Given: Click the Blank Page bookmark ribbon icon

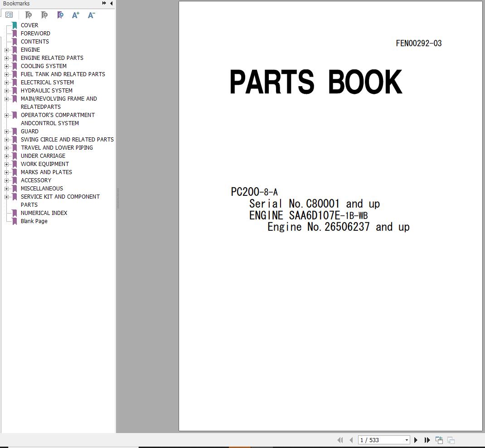Looking at the screenshot, I should pos(15,221).
